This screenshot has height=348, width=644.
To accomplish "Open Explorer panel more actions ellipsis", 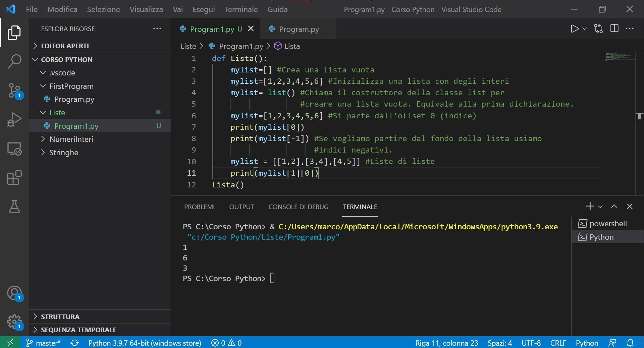I will pos(157,28).
